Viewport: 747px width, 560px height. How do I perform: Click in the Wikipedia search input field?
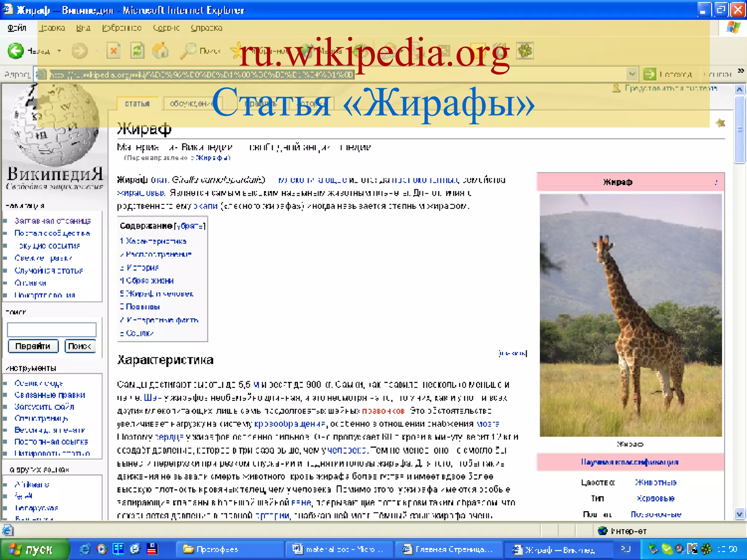(x=51, y=330)
